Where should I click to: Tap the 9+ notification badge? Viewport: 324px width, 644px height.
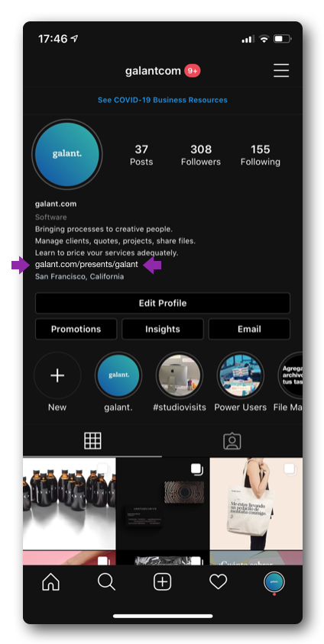click(x=192, y=71)
